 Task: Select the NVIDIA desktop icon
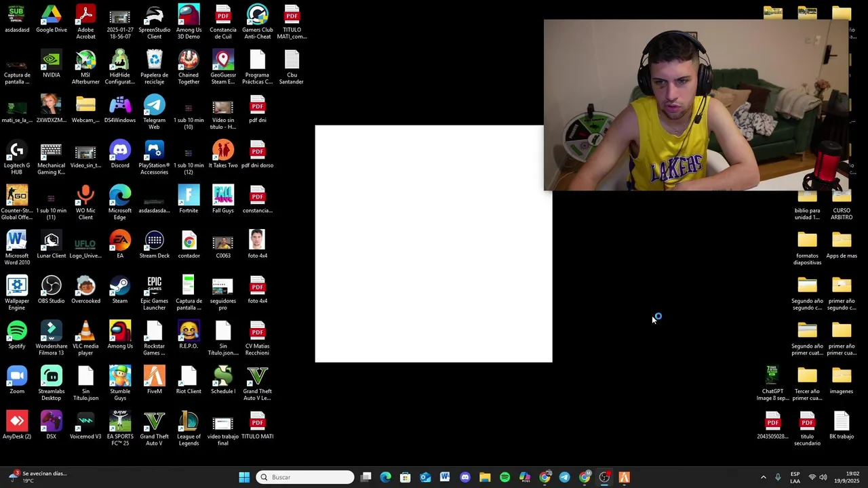pos(52,64)
